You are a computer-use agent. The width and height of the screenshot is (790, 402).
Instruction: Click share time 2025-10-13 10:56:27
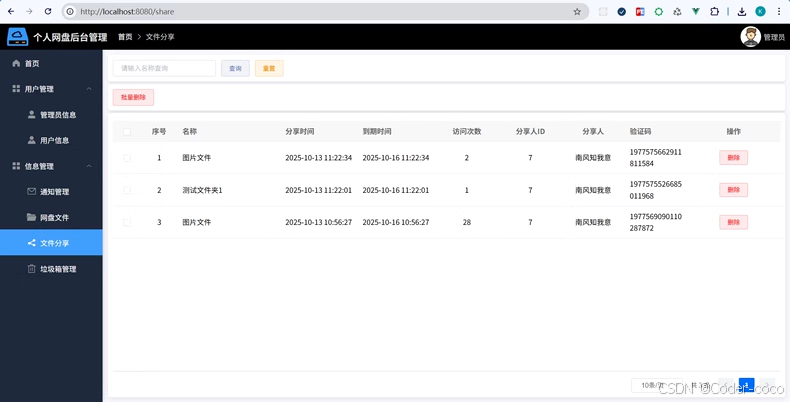click(x=318, y=222)
